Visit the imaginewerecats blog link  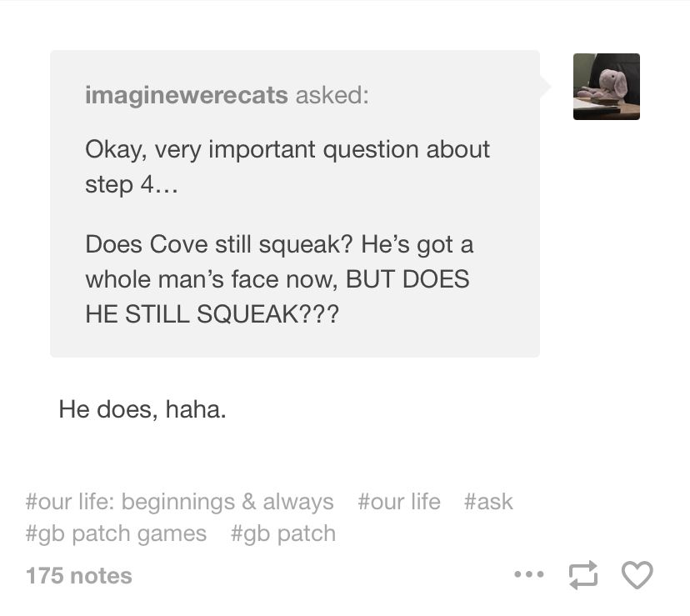point(187,95)
